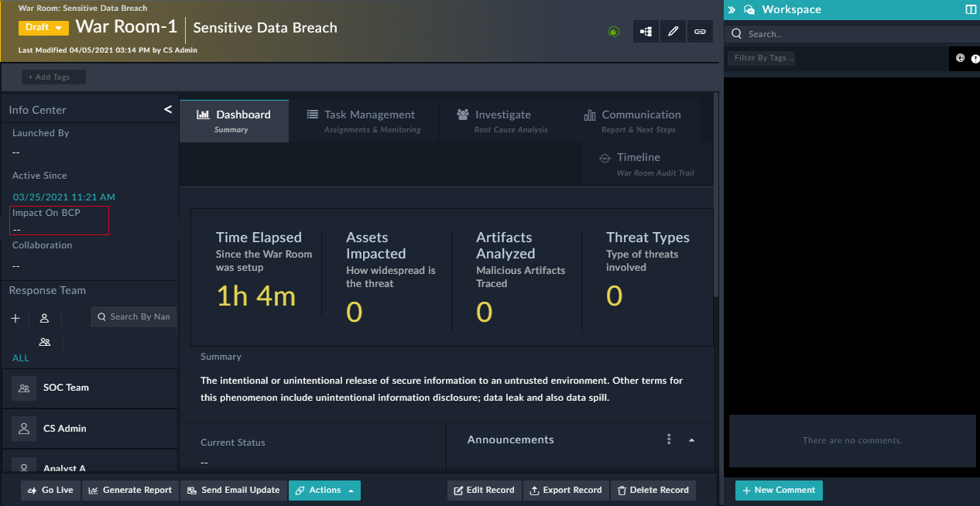Collapse the Info Center panel

click(168, 110)
